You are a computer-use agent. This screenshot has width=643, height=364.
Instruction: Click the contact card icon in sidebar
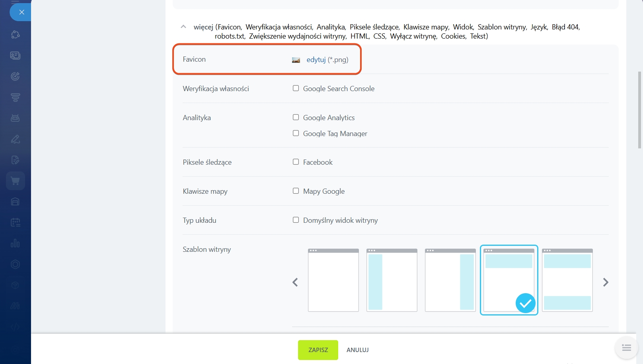15,55
